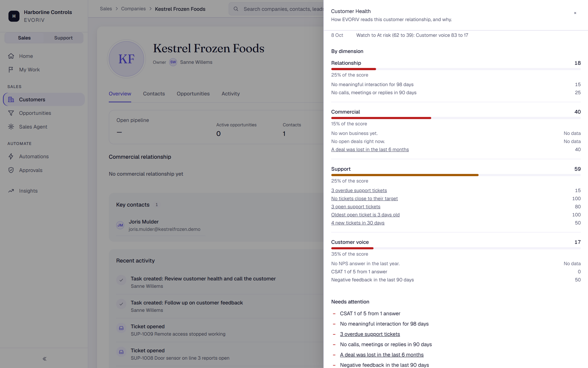Open 'A deal was lost' in Needs attention
Viewport: 588px width, 368px height.
(382, 355)
